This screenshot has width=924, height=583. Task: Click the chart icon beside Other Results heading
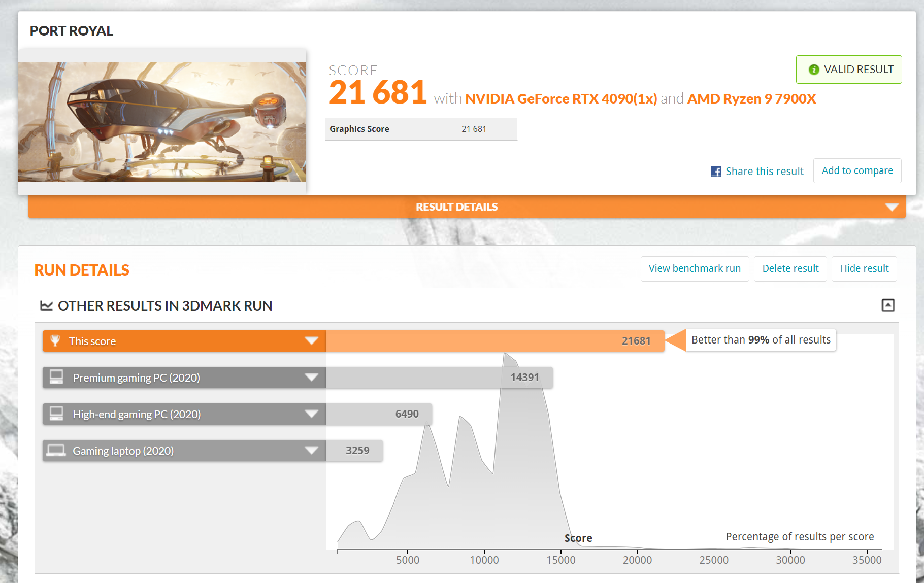click(47, 305)
